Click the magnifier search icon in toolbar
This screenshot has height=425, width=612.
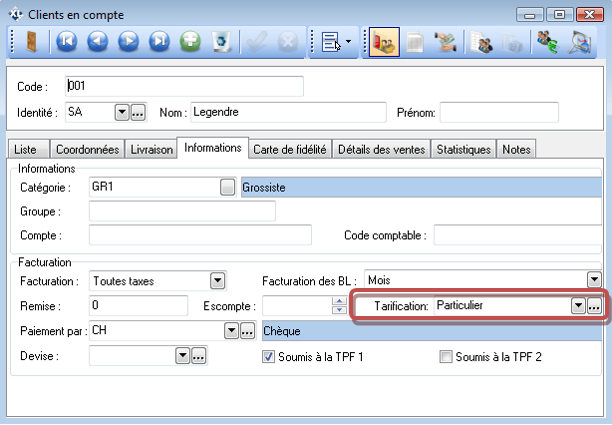tap(581, 43)
